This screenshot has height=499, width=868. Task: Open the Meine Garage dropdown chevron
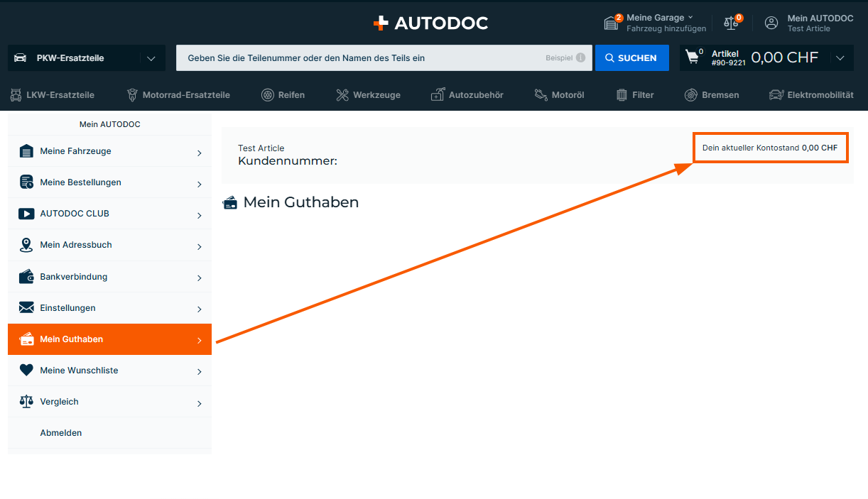point(690,17)
